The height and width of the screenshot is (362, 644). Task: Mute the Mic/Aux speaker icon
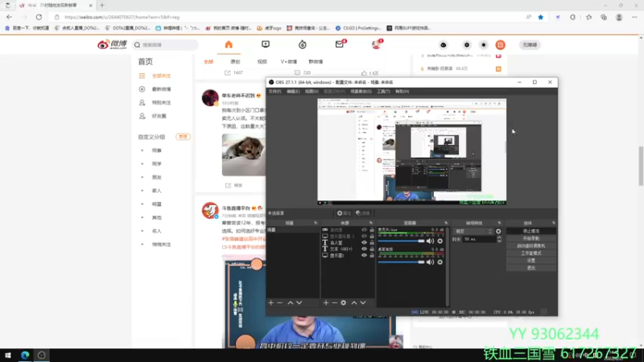430,241
